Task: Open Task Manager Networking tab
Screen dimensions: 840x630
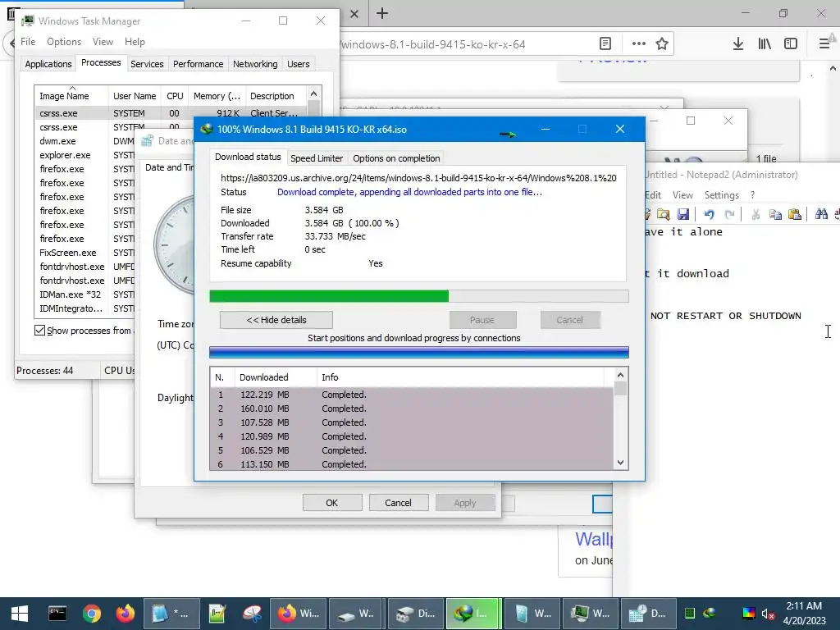Action: coord(255,64)
